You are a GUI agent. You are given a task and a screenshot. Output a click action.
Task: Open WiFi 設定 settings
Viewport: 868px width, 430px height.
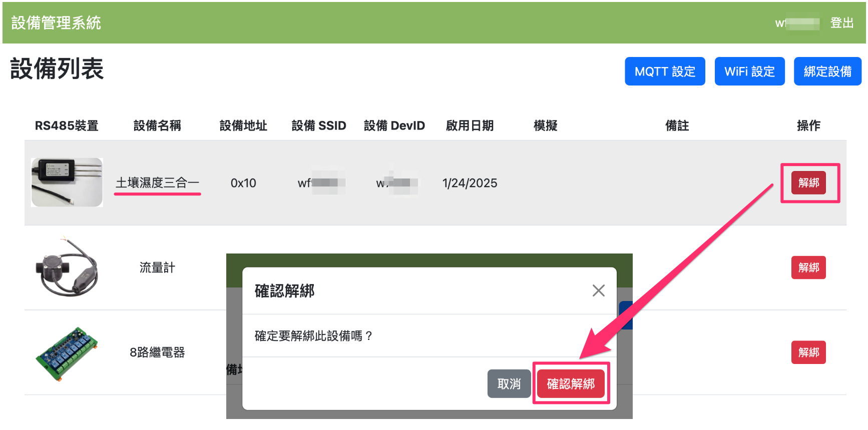tap(749, 71)
